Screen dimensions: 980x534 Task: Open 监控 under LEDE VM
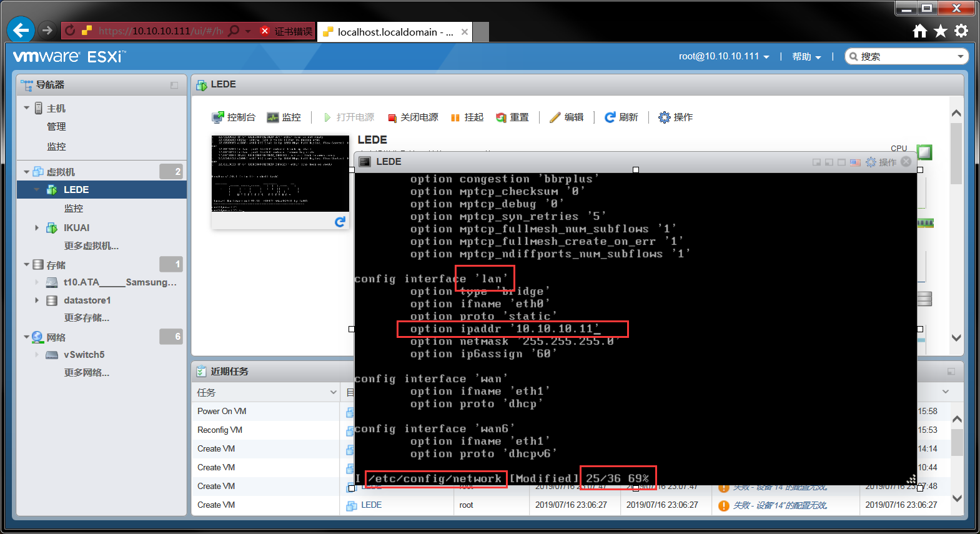tap(74, 209)
